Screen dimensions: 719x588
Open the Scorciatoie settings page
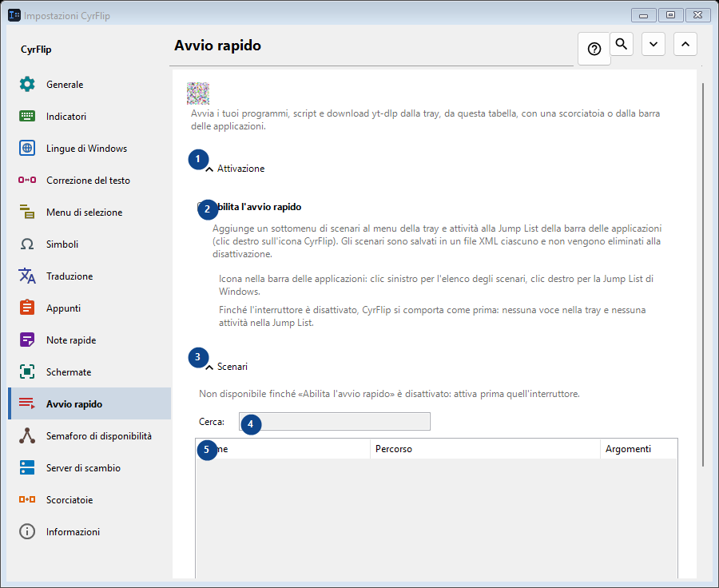tap(89, 499)
